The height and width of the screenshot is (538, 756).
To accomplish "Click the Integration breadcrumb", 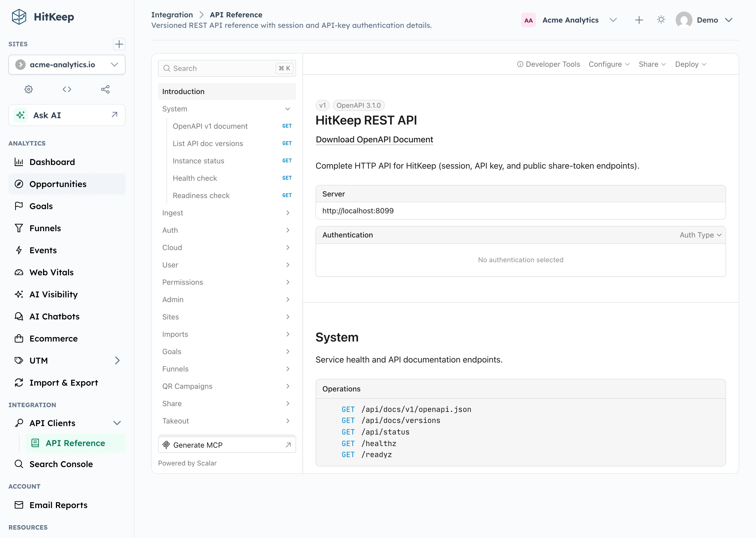I will point(172,14).
